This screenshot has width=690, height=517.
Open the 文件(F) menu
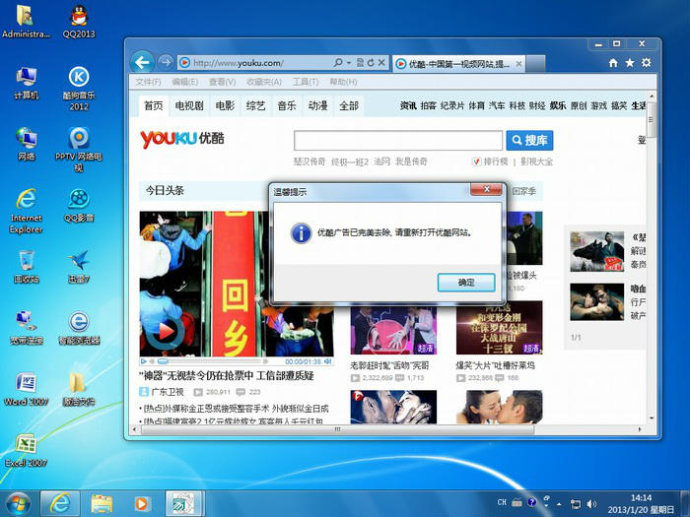tap(148, 82)
